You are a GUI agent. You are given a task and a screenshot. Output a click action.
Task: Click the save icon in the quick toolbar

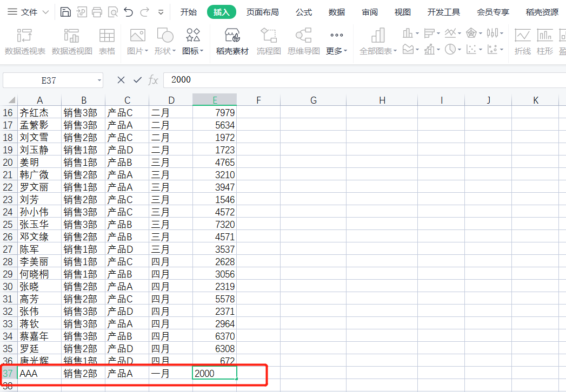(x=65, y=12)
